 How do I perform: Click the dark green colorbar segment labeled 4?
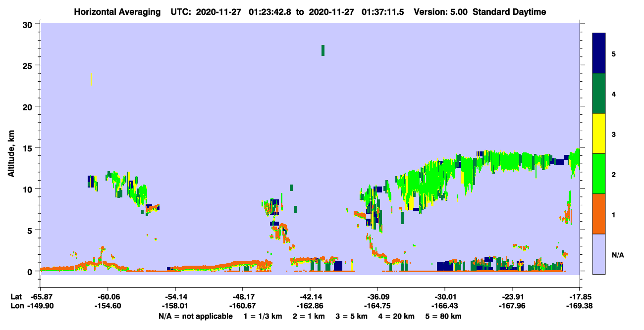[x=599, y=94]
